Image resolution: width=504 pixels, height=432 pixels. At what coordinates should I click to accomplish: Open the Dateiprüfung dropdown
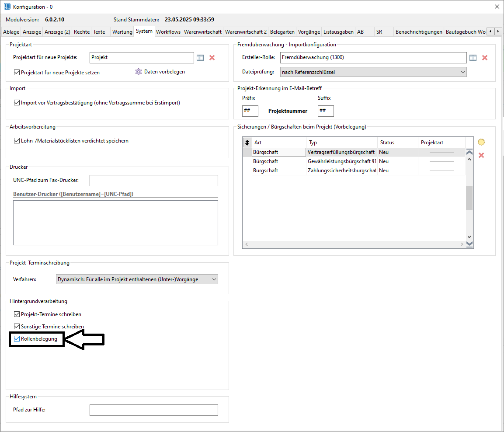(373, 72)
